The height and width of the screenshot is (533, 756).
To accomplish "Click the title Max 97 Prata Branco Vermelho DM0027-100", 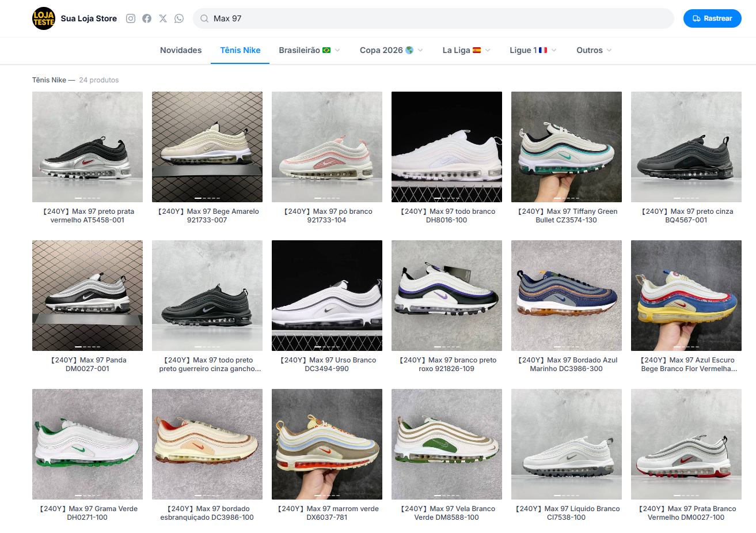I will coord(686,513).
